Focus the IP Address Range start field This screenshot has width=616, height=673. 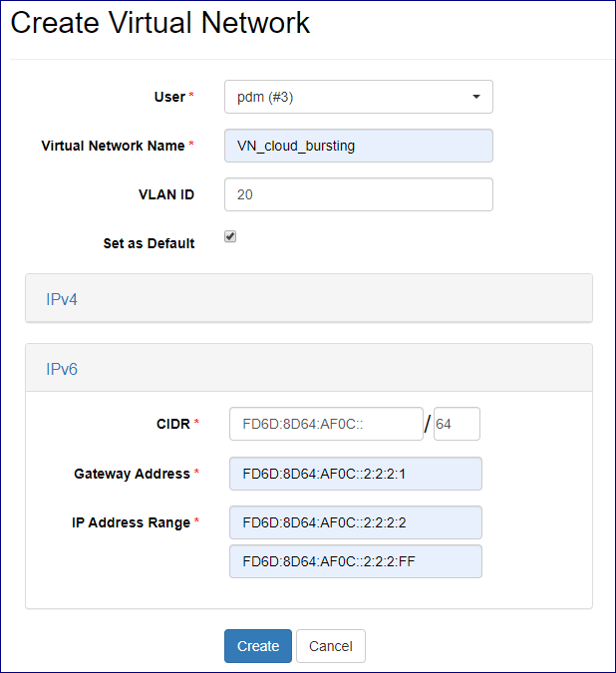tap(355, 522)
